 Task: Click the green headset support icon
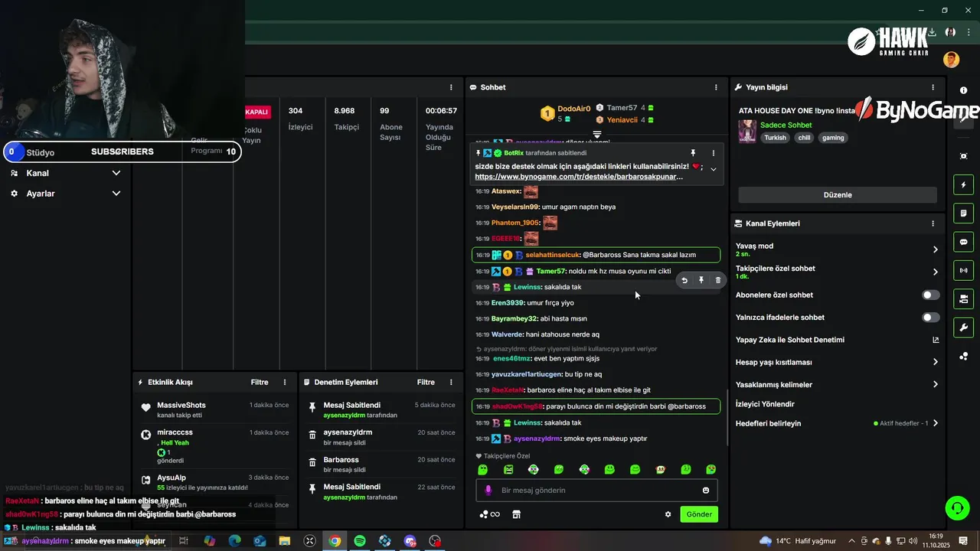[956, 507]
